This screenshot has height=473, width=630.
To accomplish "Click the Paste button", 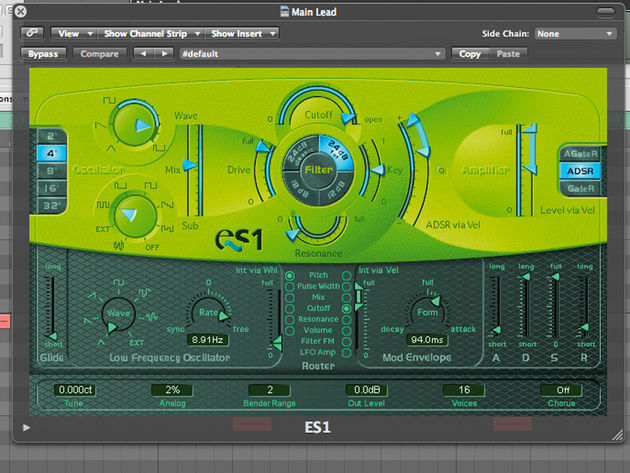I will (508, 54).
